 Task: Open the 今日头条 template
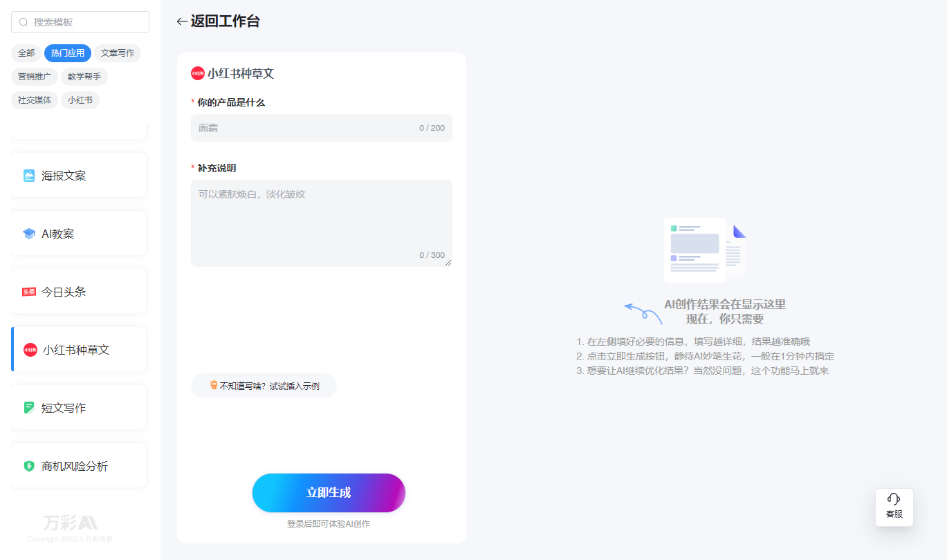coord(79,292)
